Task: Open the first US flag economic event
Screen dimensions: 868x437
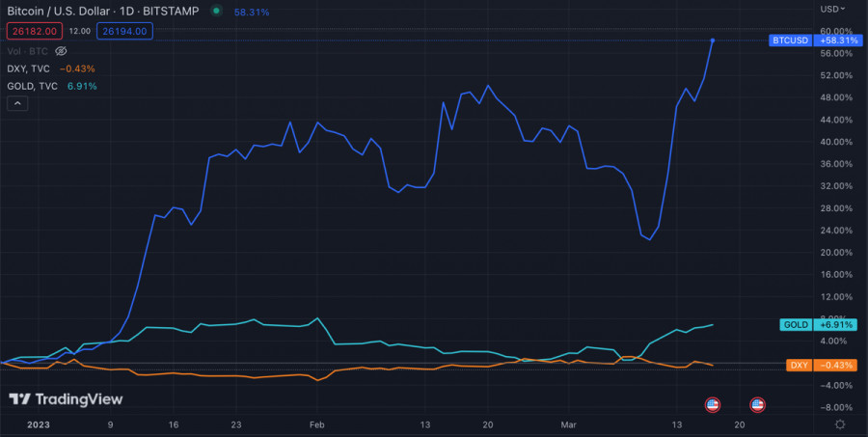Action: [713, 404]
